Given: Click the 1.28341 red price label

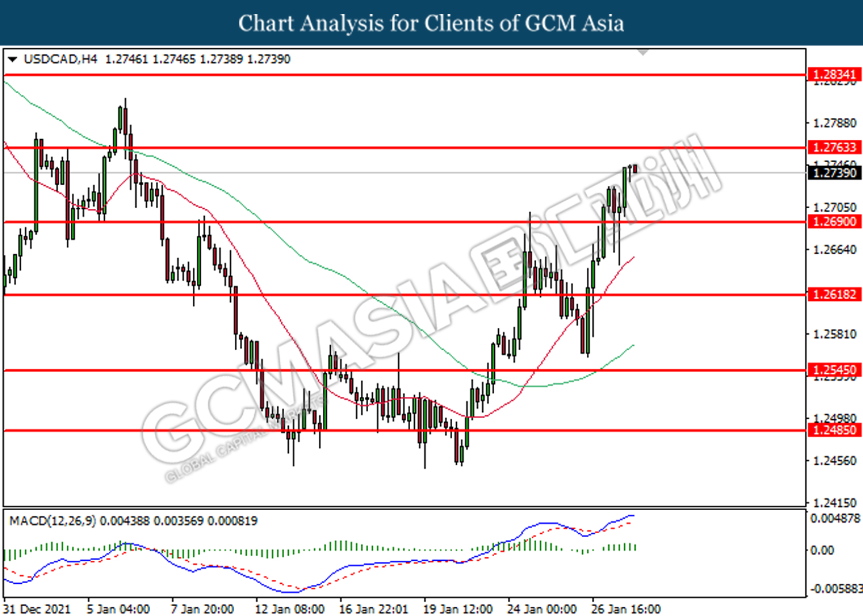Looking at the screenshot, I should pos(834,74).
